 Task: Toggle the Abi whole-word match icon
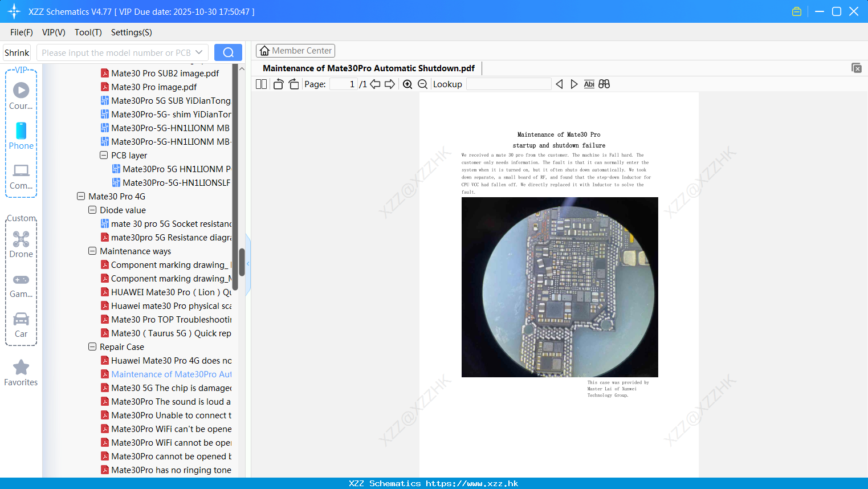589,84
